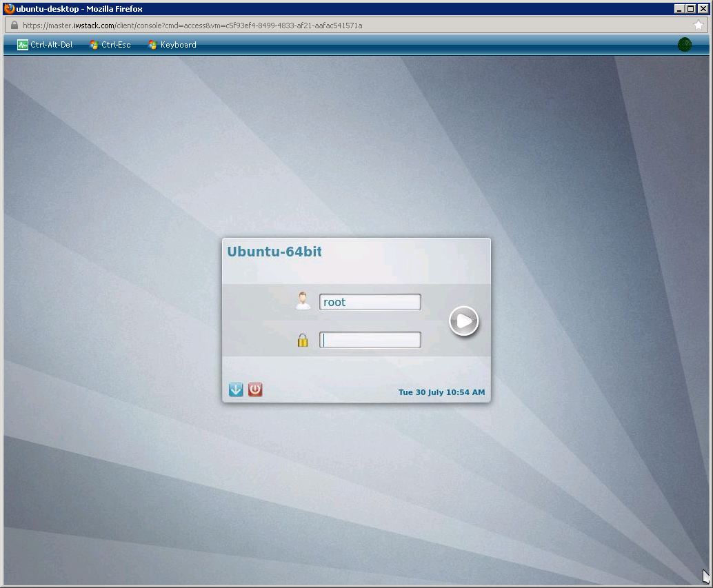Open the blue down-arrow session menu

pos(236,390)
